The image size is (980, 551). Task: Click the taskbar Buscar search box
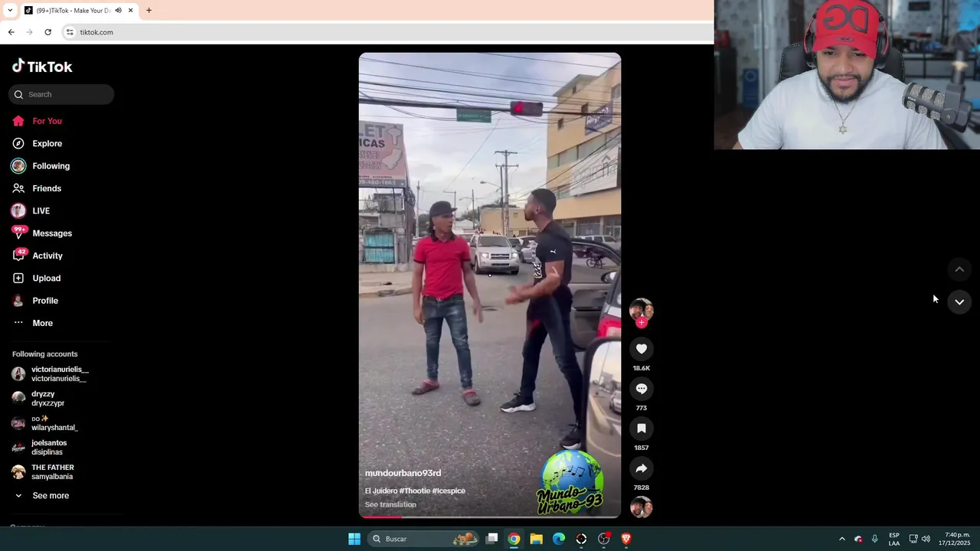click(423, 539)
